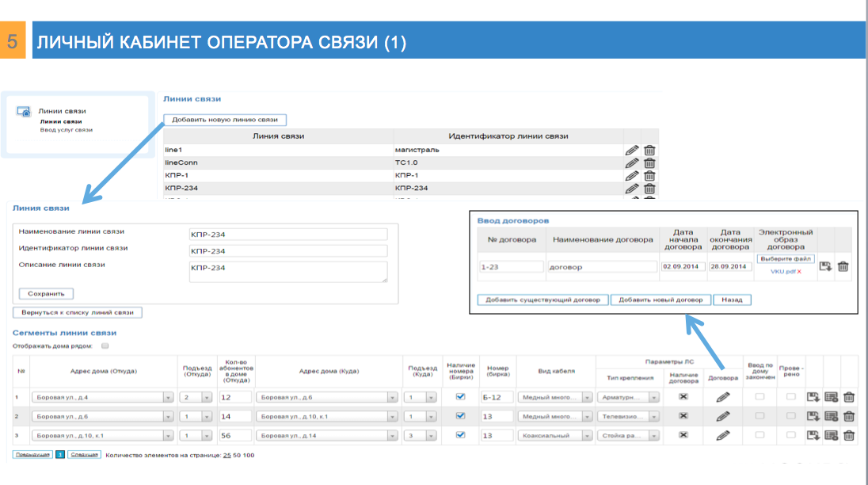
Task: Check 'Ввод по дому закончен' for row 2
Action: [759, 416]
